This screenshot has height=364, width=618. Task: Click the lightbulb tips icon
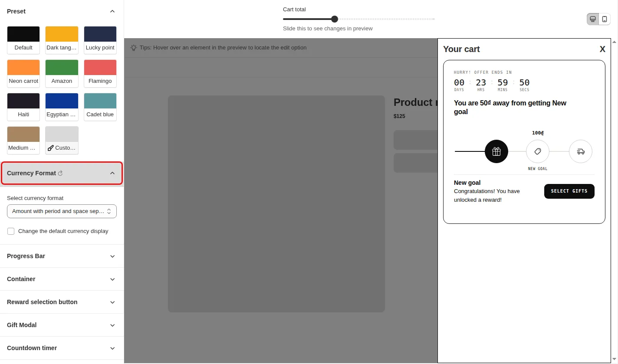pyautogui.click(x=134, y=48)
